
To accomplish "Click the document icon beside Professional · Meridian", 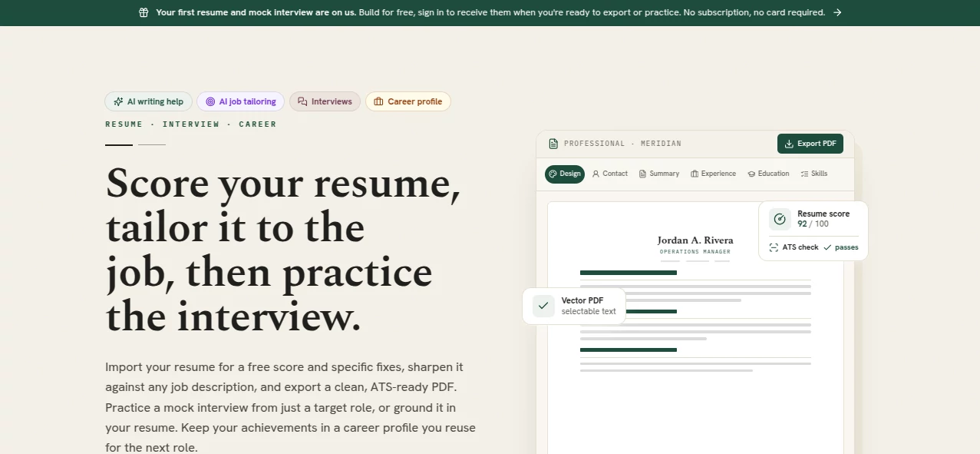I will [553, 144].
